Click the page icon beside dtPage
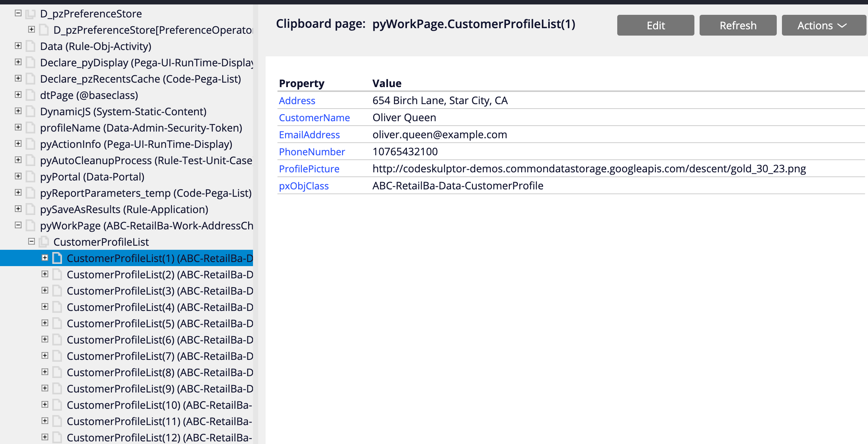This screenshot has height=444, width=868. (30, 95)
